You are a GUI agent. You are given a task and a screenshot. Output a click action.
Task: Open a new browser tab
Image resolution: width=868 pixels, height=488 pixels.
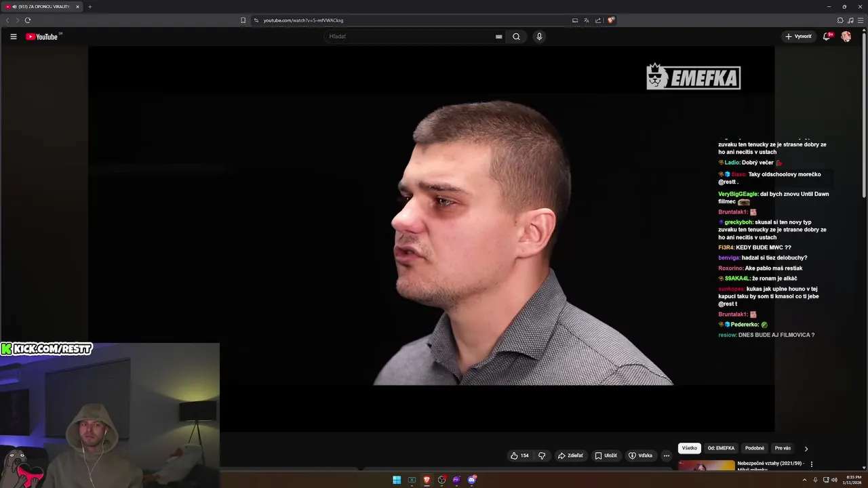pyautogui.click(x=90, y=7)
